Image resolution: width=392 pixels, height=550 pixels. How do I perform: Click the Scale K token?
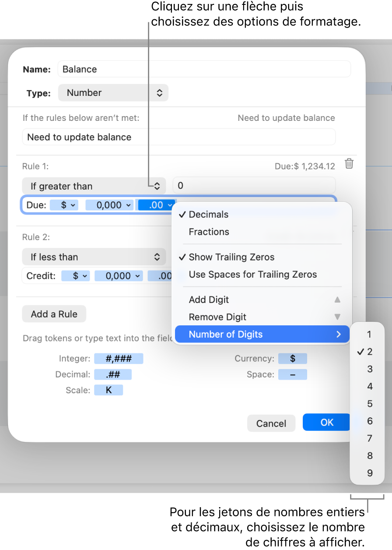[x=108, y=390]
